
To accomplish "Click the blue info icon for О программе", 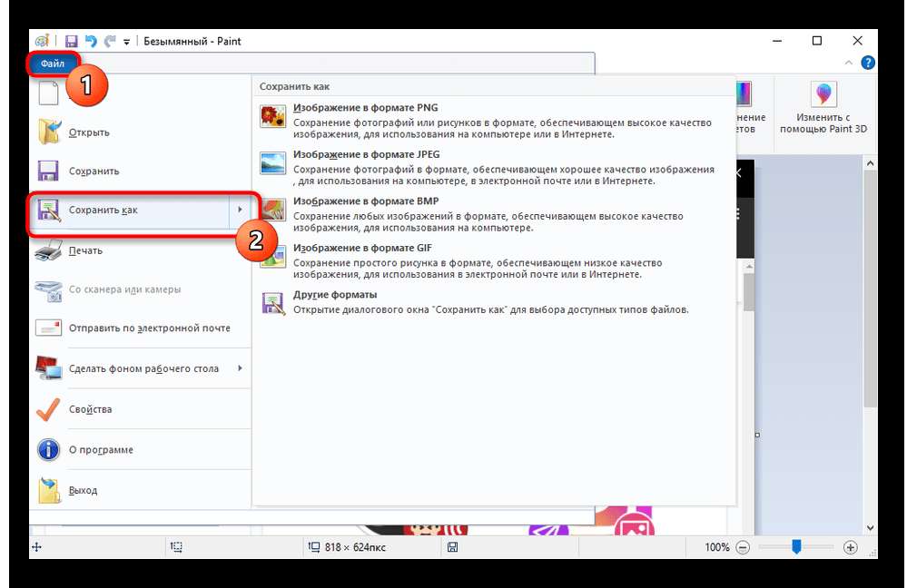I will point(49,449).
